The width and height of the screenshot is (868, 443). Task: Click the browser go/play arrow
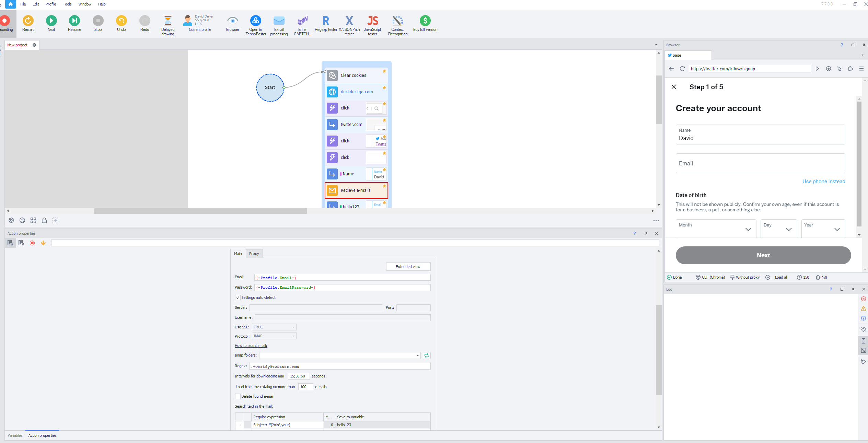tap(818, 69)
